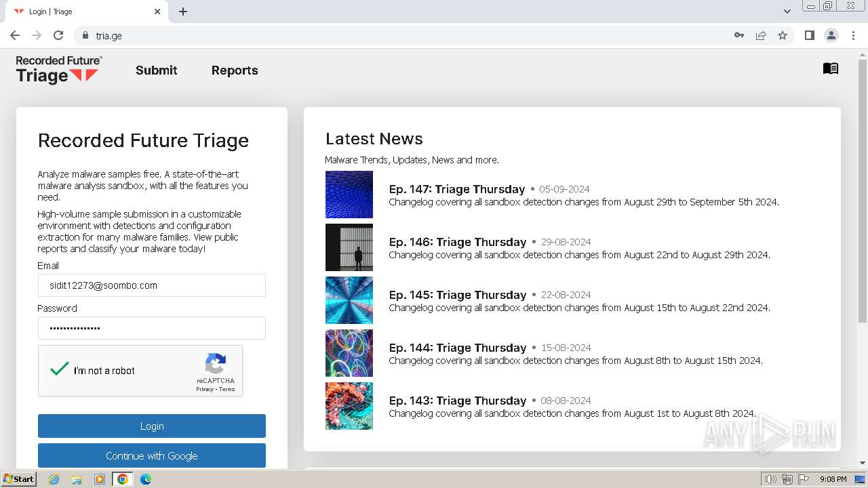This screenshot has height=488, width=868.
Task: Toggle the I'm not a robot checkbox
Action: pyautogui.click(x=60, y=369)
